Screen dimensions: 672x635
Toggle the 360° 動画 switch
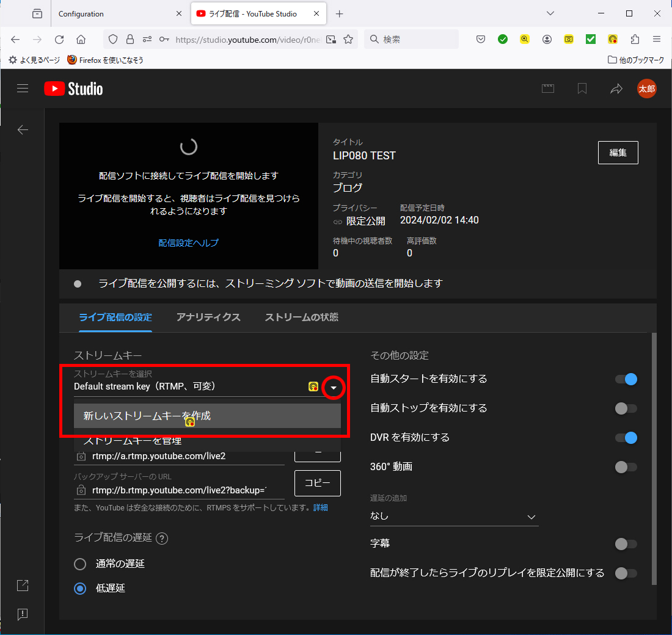pyautogui.click(x=626, y=466)
